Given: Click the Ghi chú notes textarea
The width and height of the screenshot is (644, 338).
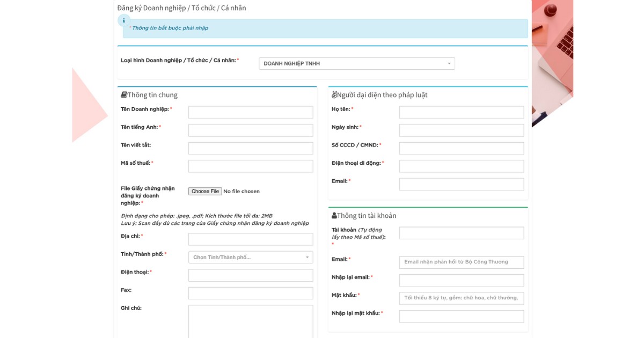Looking at the screenshot, I should coord(250,321).
